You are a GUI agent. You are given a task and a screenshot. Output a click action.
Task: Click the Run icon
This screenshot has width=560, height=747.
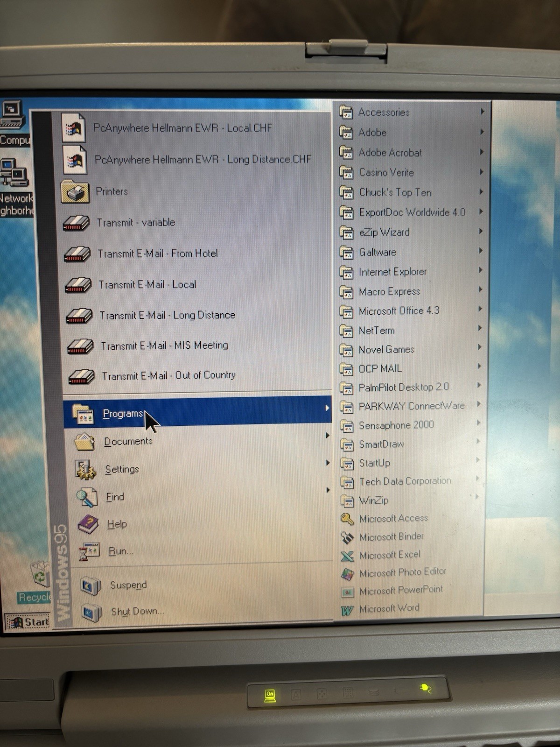[89, 551]
